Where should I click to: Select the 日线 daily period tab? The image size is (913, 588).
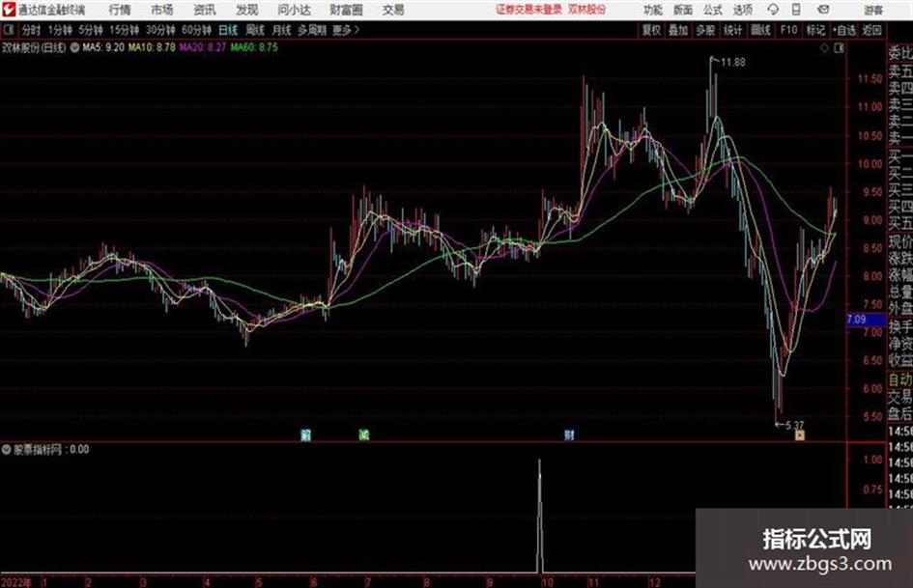point(228,30)
